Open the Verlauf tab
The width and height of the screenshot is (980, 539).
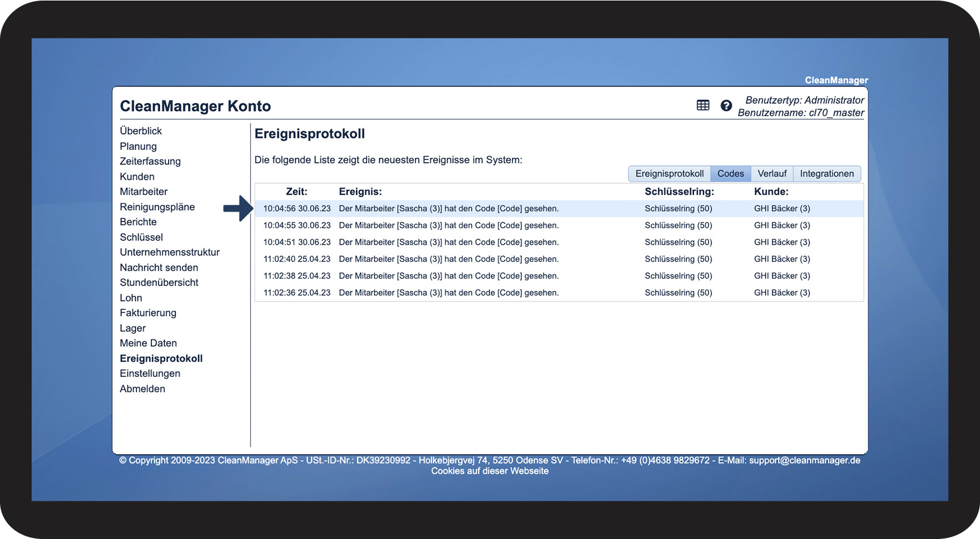(x=772, y=174)
